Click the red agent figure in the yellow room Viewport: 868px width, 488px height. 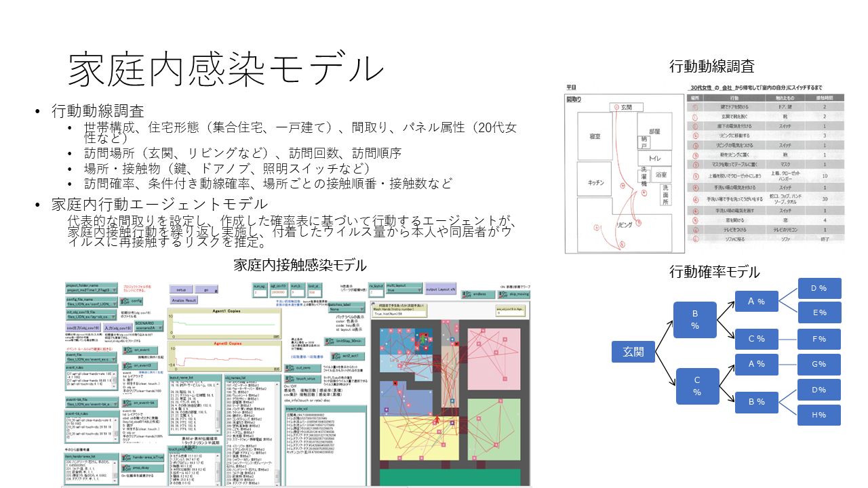(x=436, y=420)
